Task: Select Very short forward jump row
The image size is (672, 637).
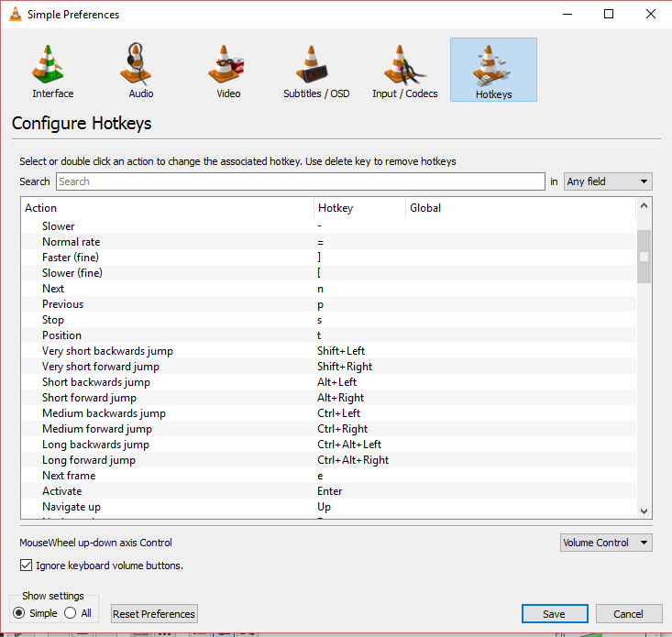Action: [329, 367]
